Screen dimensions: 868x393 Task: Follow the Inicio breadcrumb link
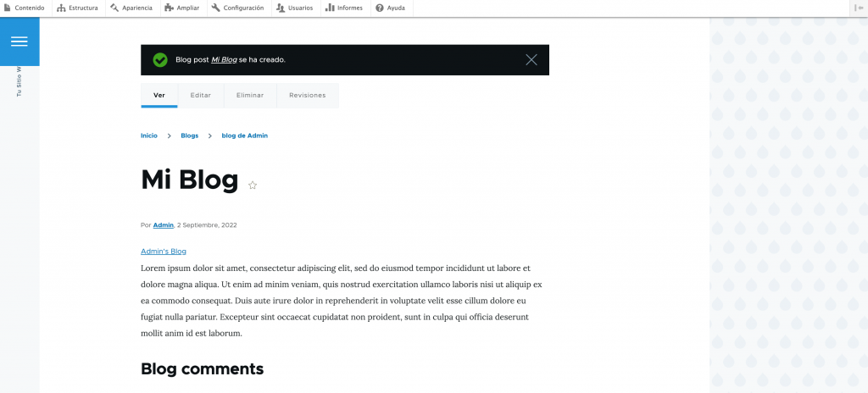[149, 136]
